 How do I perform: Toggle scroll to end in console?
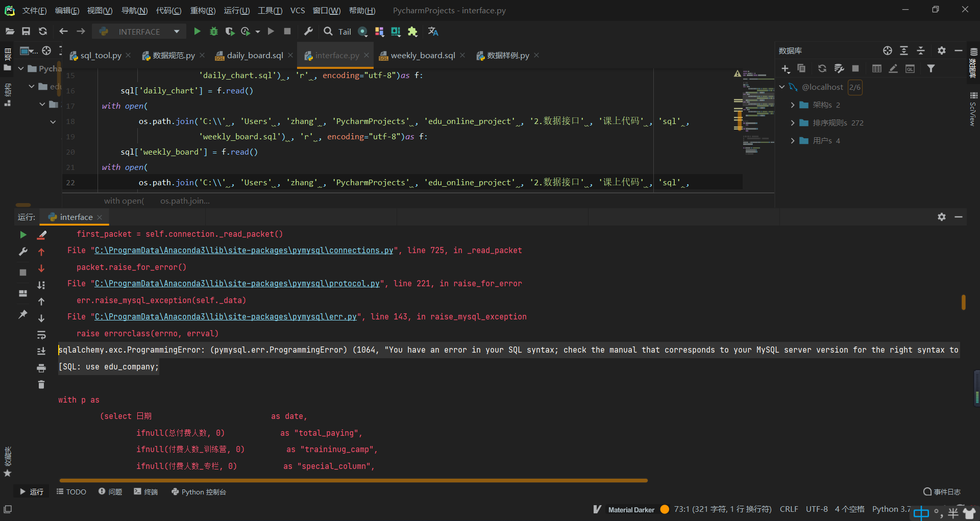point(41,351)
